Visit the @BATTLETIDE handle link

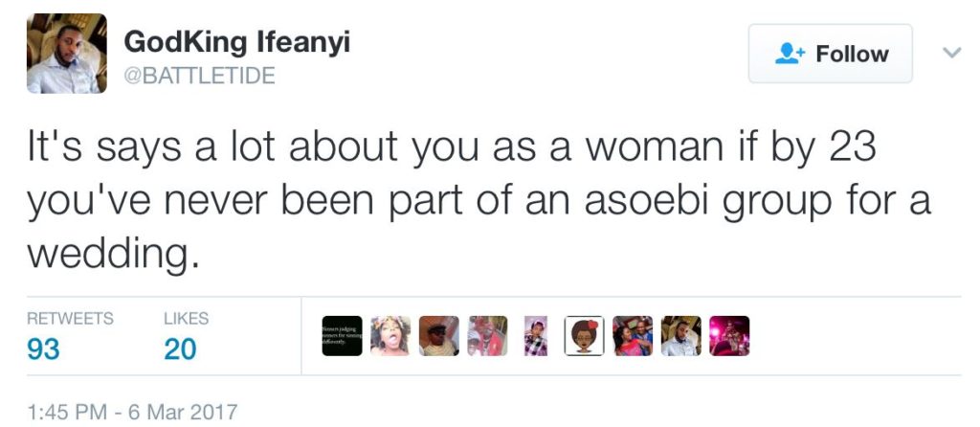point(200,77)
